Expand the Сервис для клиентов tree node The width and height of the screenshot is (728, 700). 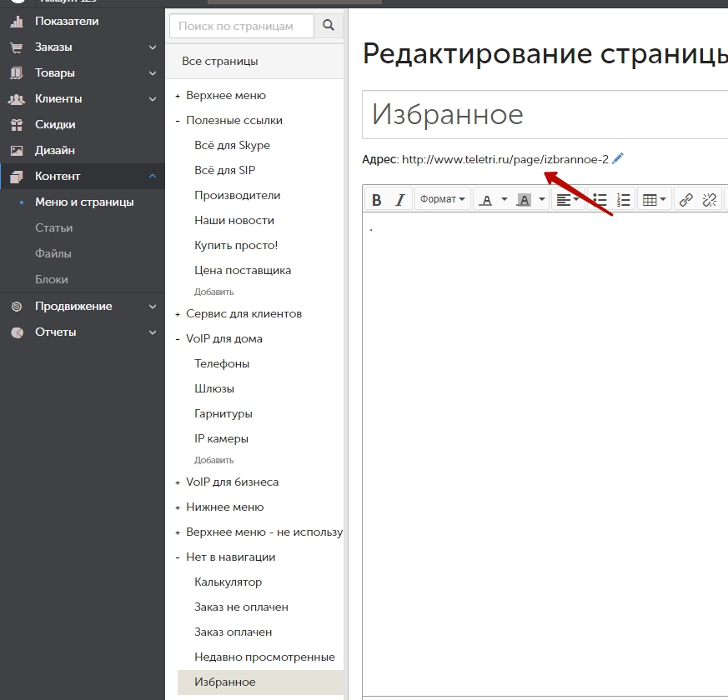click(178, 314)
